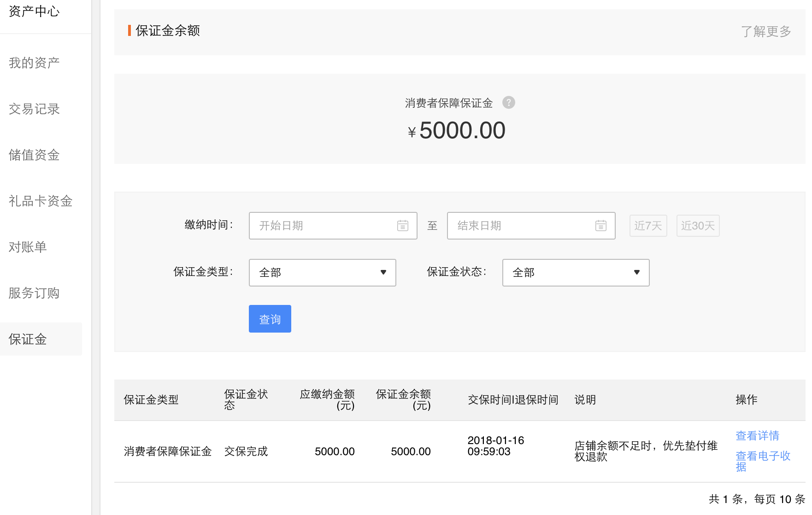Open 交易记录 sidebar item

pyautogui.click(x=34, y=109)
